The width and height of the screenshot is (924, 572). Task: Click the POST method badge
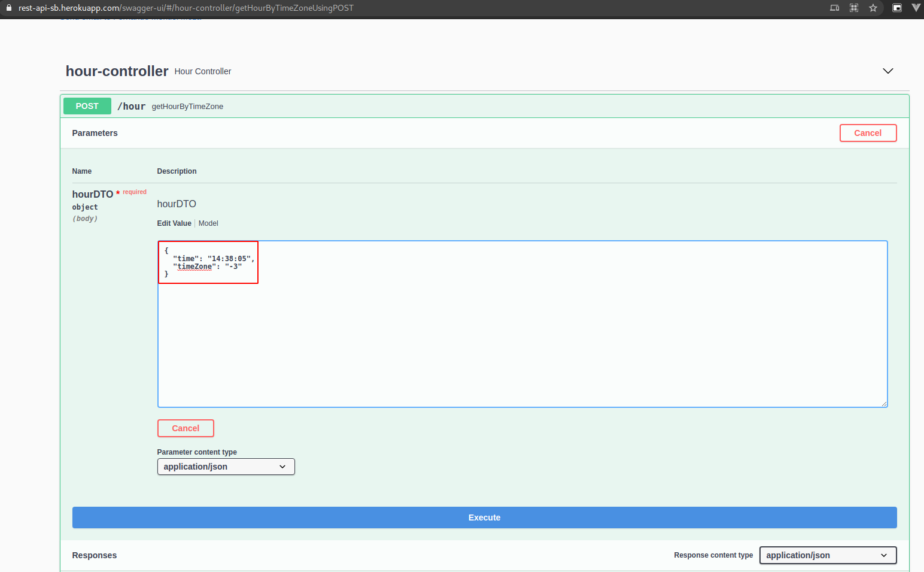tap(87, 106)
